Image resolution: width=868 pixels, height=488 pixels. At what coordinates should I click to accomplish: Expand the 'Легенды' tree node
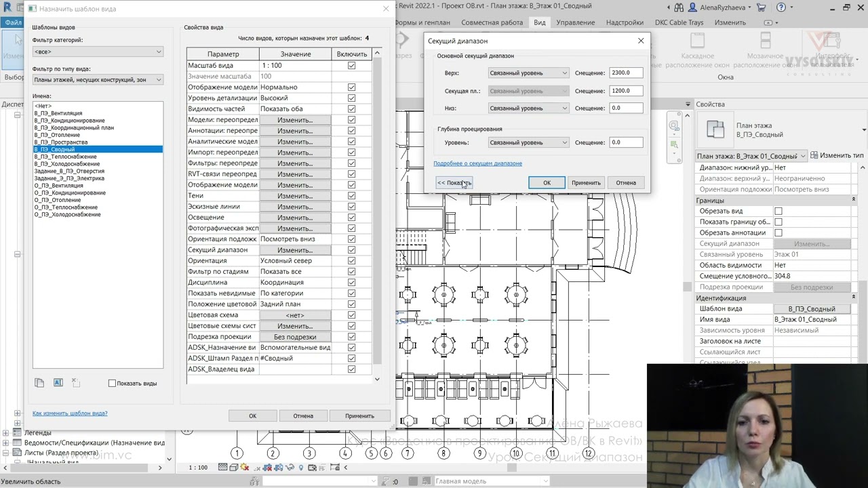click(x=6, y=432)
